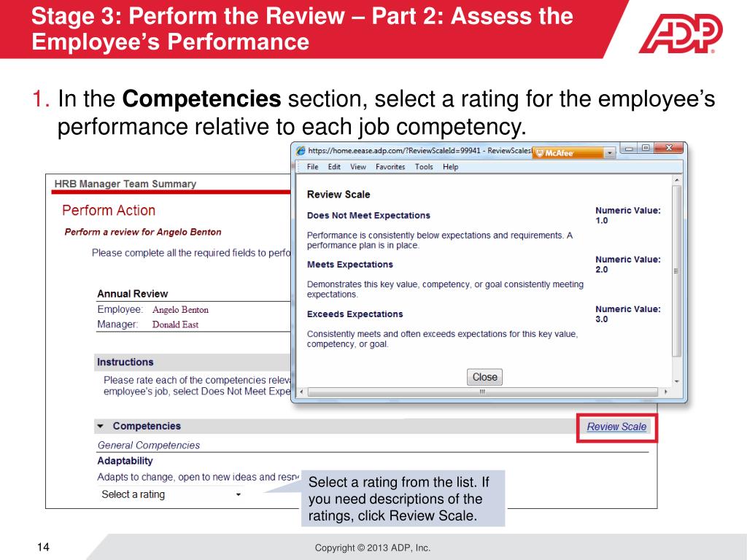Click the horizontal scrollbar right arrow in popup
Viewport: 747px width, 560px height.
point(665,392)
